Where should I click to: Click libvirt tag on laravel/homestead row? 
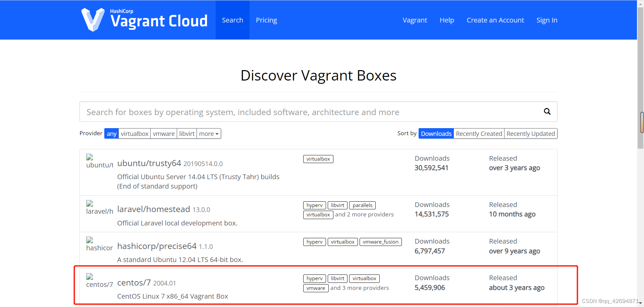pyautogui.click(x=337, y=205)
